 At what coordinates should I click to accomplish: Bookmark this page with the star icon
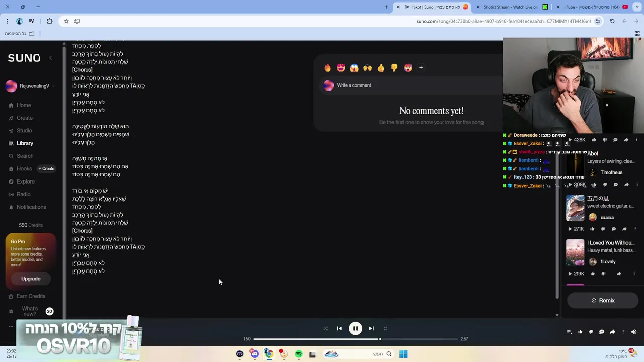66,21
